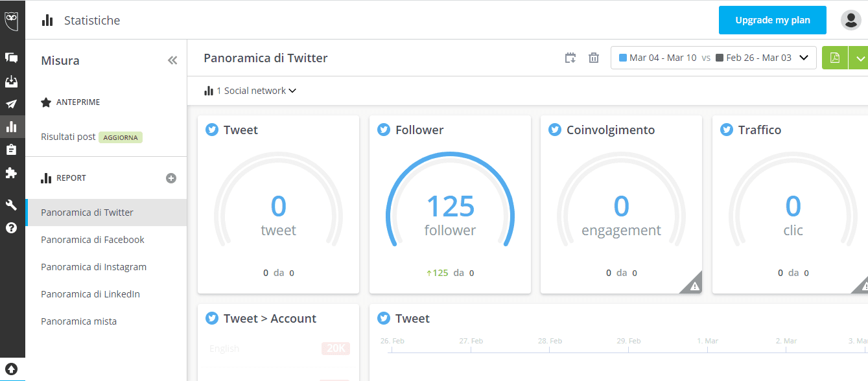
Task: Click the calendar schedule icon in report header
Action: click(x=570, y=58)
